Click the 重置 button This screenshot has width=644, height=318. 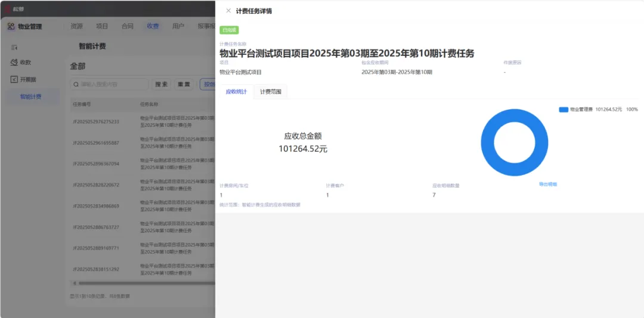(x=184, y=85)
